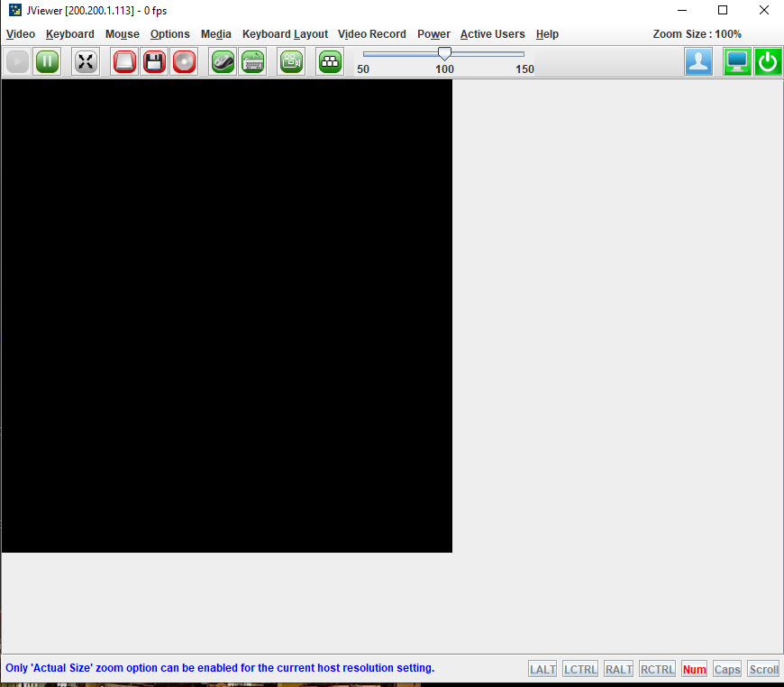Screen dimensions: 784x687
Task: Open the Keyboard Layout menu
Action: click(x=285, y=34)
